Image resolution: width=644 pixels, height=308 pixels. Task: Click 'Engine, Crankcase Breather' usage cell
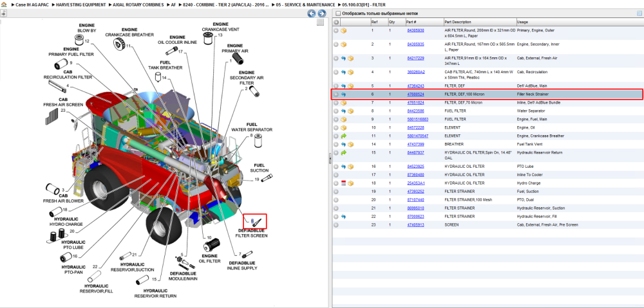point(540,136)
